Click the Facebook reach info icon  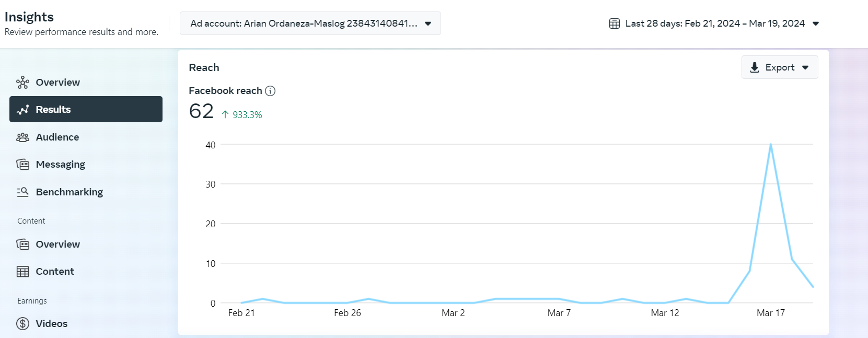[270, 91]
